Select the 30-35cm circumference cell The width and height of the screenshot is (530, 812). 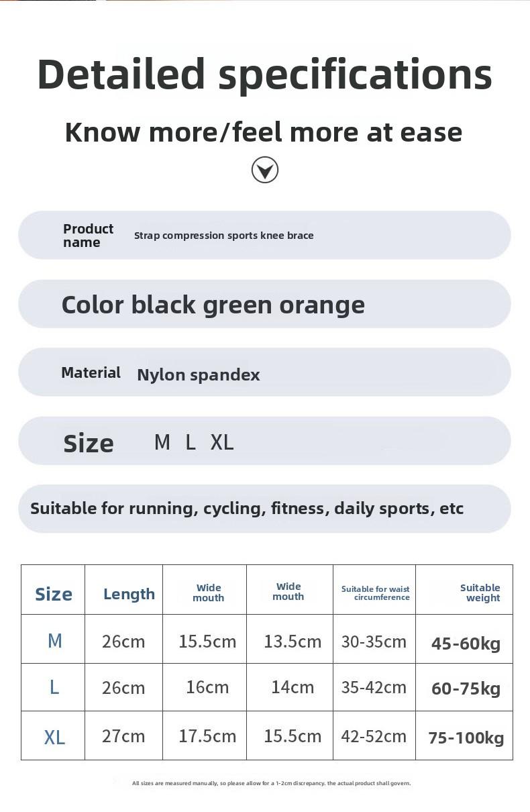click(374, 642)
